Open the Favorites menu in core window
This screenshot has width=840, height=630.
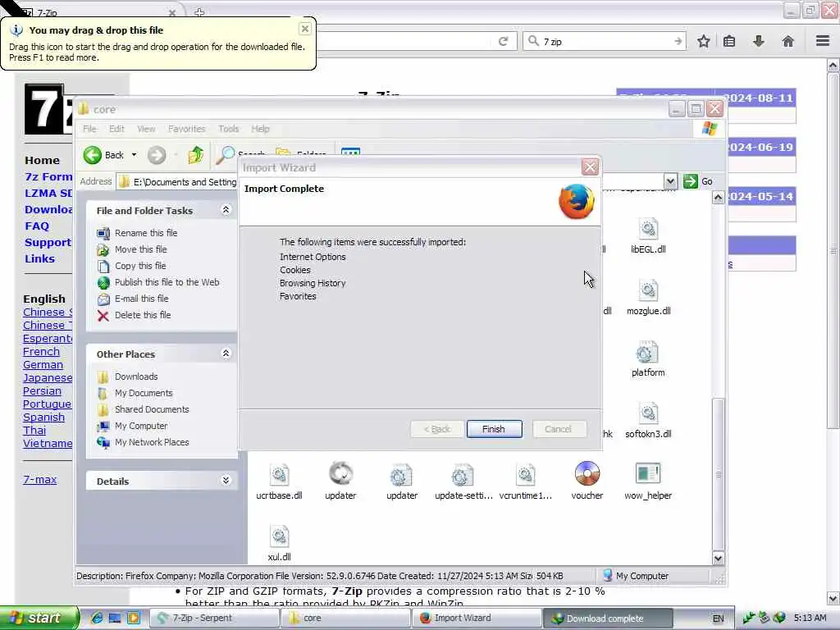186,129
